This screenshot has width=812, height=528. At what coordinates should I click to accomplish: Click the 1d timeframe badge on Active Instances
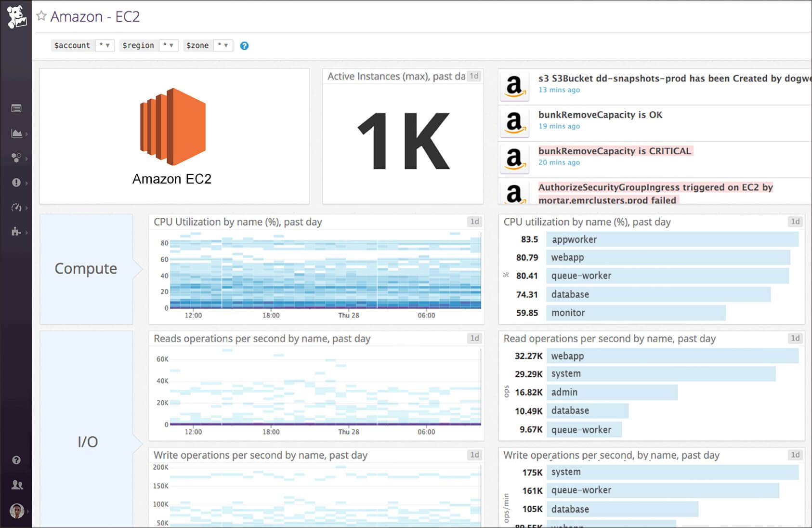(473, 76)
